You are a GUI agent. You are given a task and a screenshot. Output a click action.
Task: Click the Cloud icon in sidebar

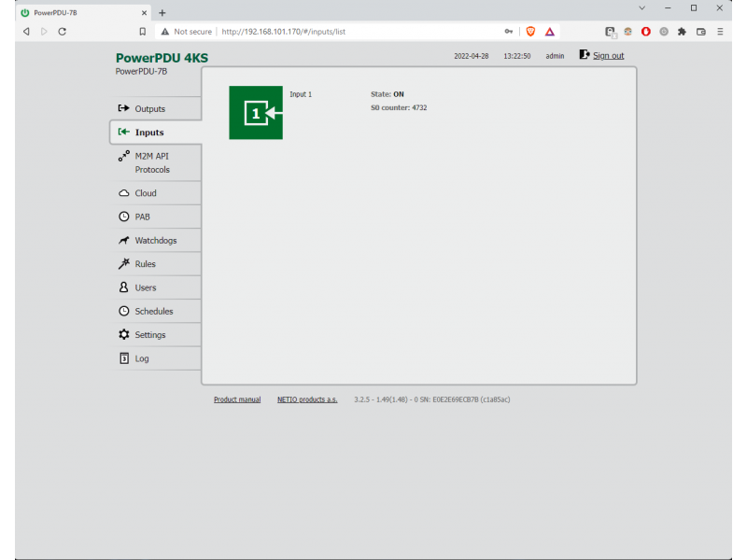[124, 193]
